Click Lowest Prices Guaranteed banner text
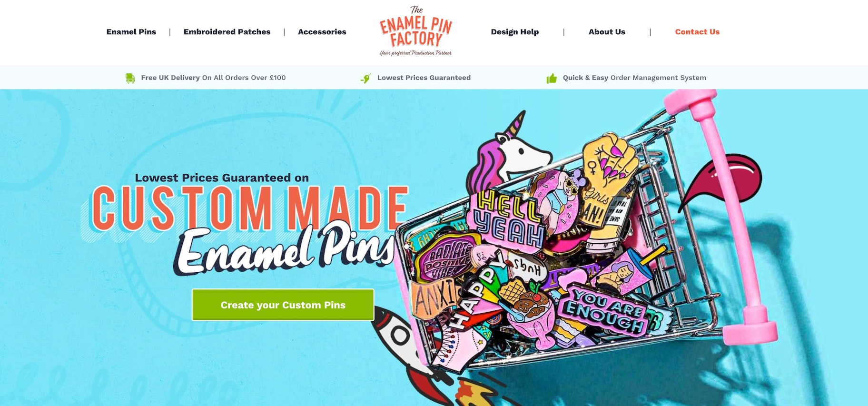This screenshot has height=406, width=868. [424, 78]
